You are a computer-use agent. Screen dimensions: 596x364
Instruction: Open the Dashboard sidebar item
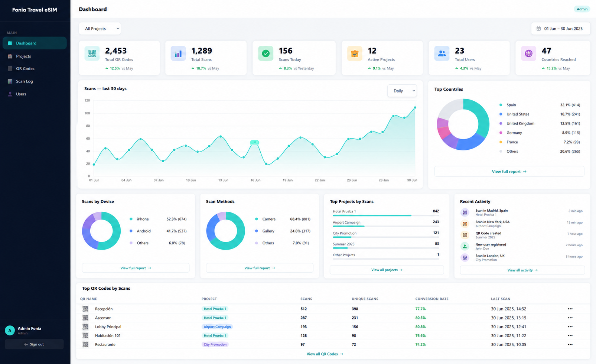(x=35, y=43)
